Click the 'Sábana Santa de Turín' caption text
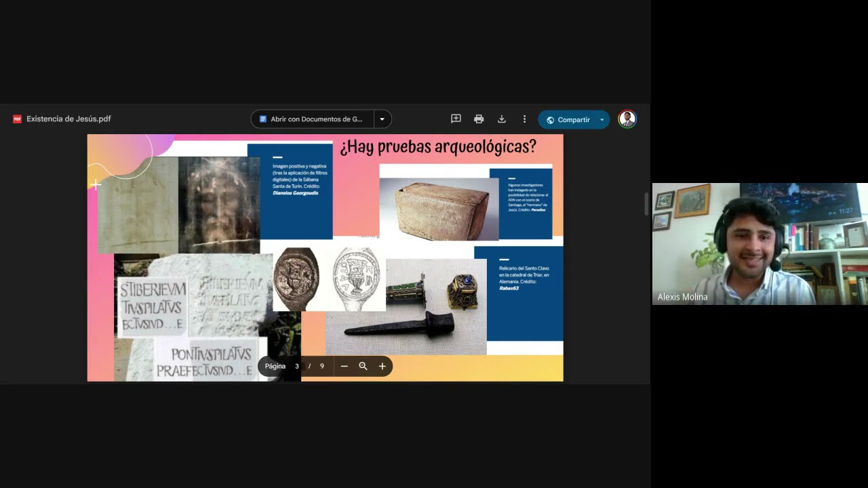 point(300,179)
